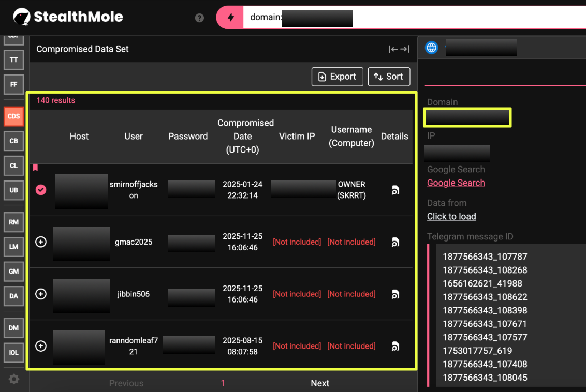Click the Export button

(337, 77)
